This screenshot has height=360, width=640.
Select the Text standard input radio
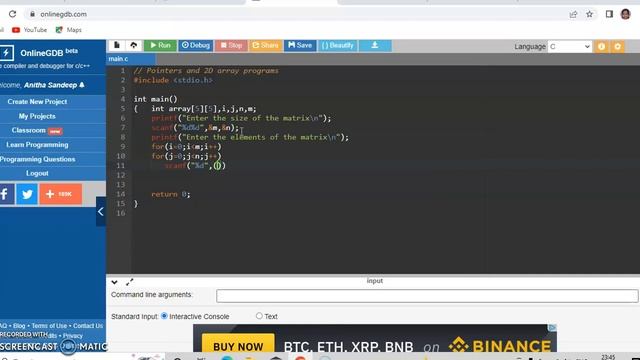pos(259,316)
